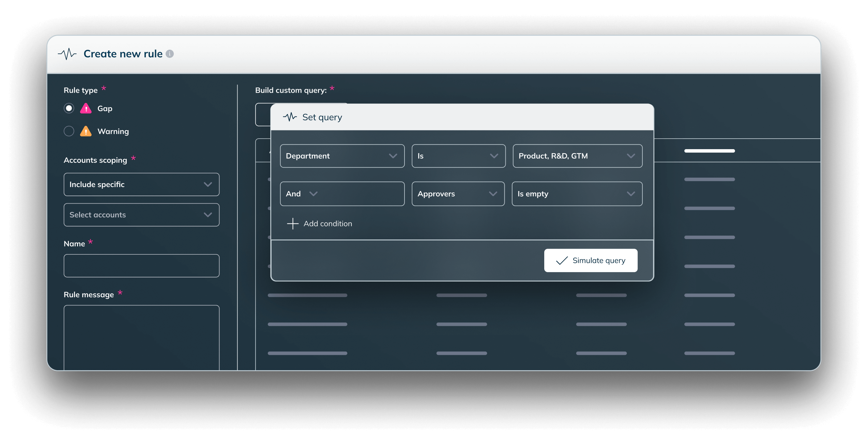Click the chevron arrow next to And
This screenshot has height=441, width=868.
pyautogui.click(x=314, y=194)
